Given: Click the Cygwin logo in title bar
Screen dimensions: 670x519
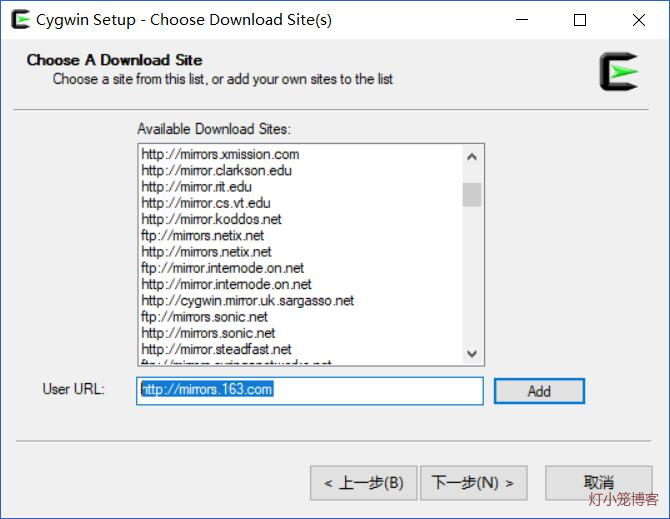Looking at the screenshot, I should pyautogui.click(x=20, y=20).
